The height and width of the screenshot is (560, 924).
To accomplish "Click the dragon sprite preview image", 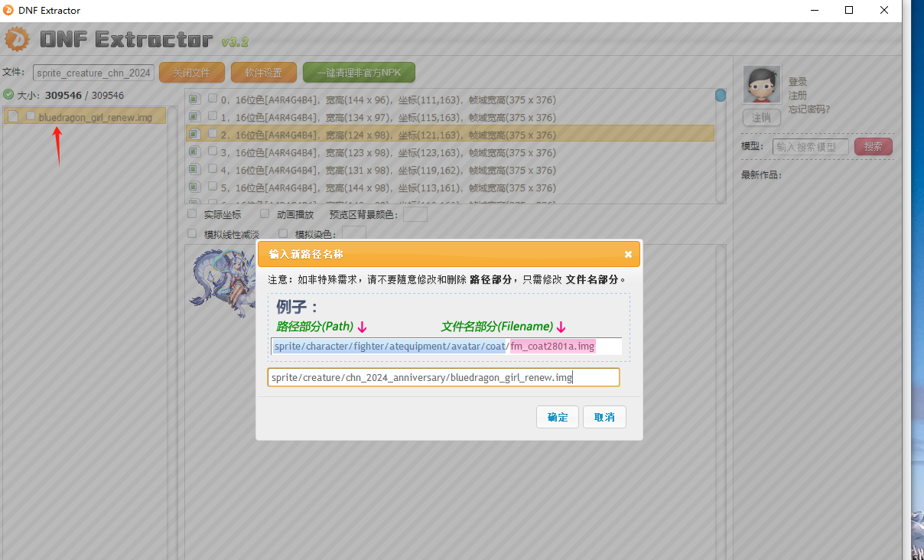I will point(222,285).
